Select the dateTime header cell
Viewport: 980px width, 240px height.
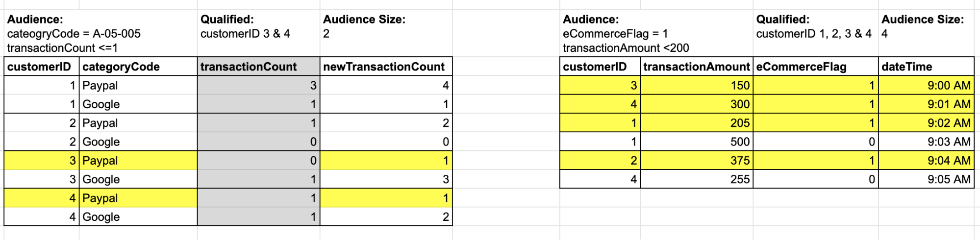click(x=926, y=67)
